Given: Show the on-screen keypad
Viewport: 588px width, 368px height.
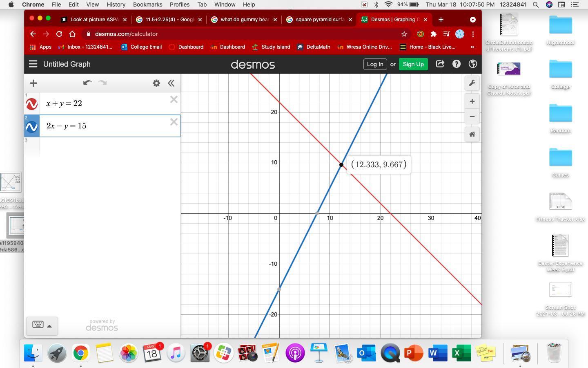Looking at the screenshot, I should (42, 325).
